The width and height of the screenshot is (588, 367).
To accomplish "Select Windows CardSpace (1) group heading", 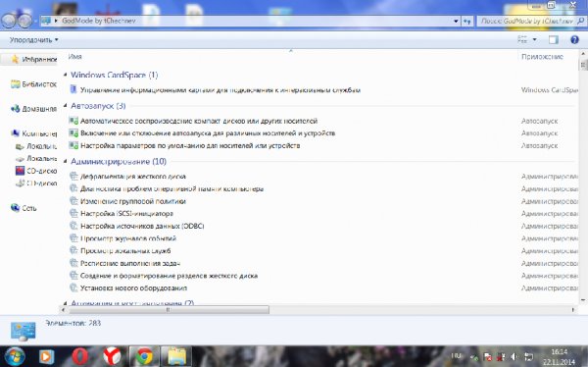I will coord(115,75).
